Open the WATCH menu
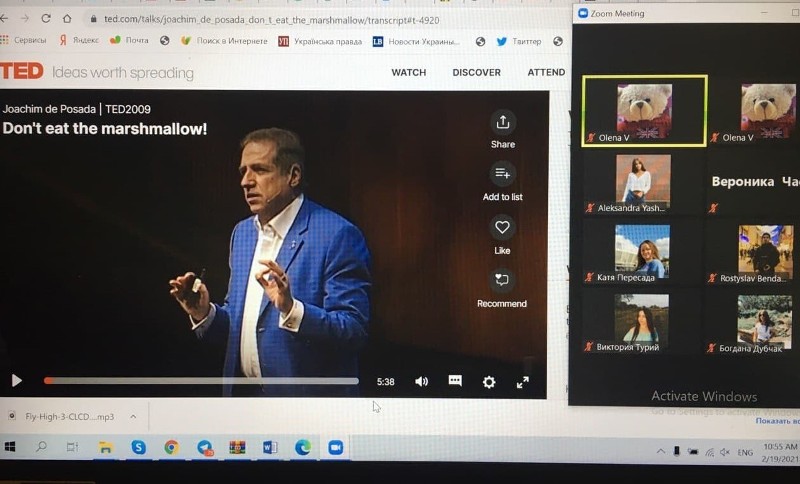This screenshot has width=800, height=484. (409, 72)
